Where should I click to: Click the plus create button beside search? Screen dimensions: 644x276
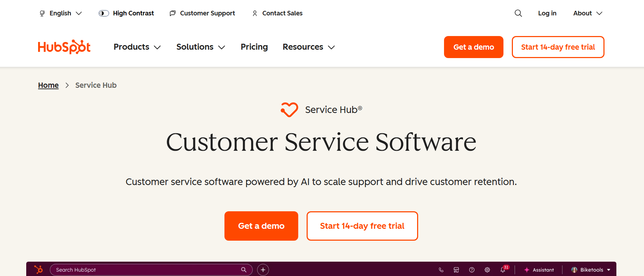point(263,270)
